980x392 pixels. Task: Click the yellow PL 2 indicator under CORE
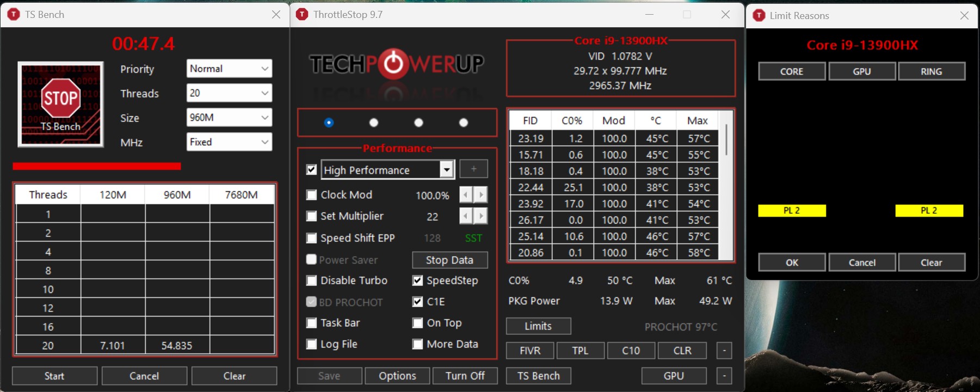pyautogui.click(x=792, y=210)
